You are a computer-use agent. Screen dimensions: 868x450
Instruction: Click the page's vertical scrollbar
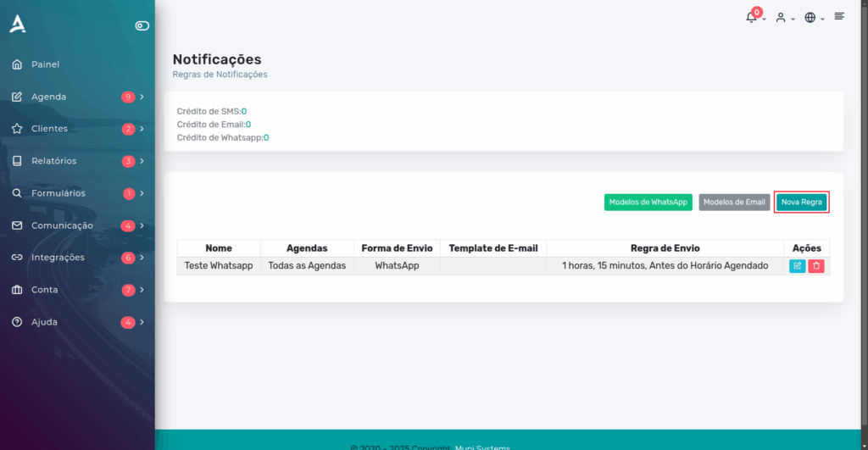click(864, 221)
